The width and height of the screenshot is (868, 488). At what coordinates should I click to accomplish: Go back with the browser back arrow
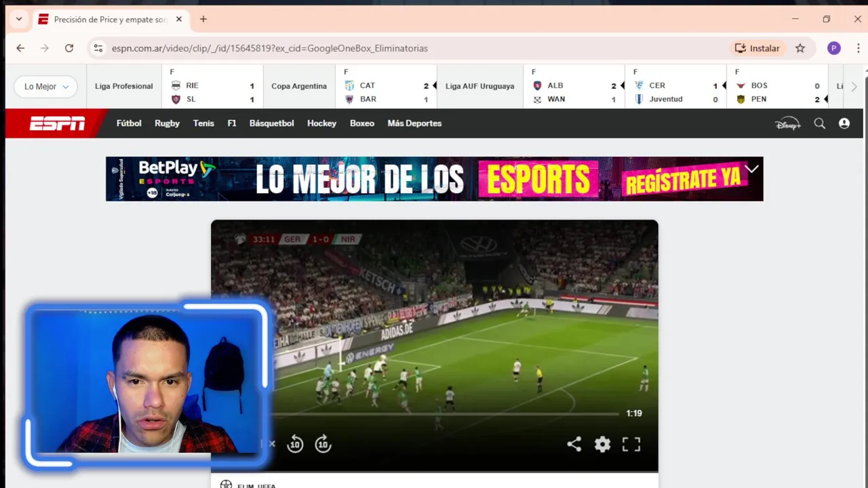pos(20,48)
